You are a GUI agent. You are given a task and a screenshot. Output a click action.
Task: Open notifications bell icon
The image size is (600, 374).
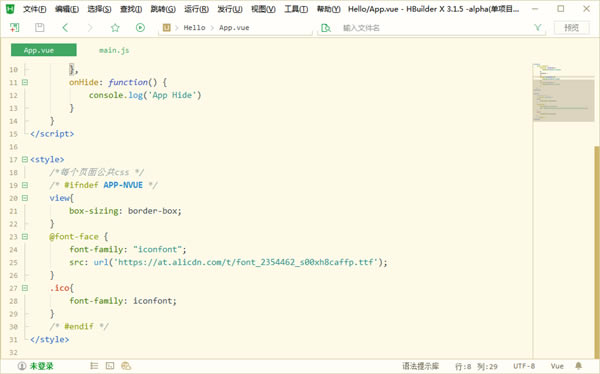tap(579, 366)
